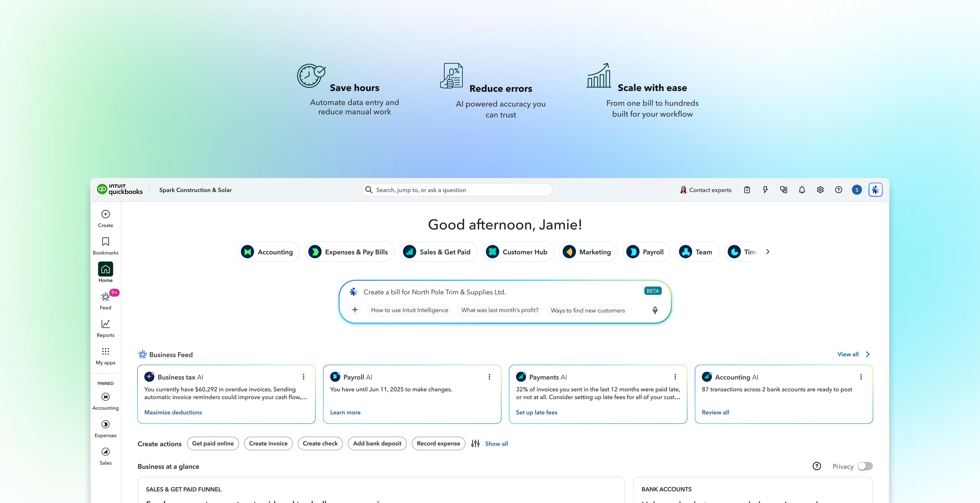Open Accounting AI card options menu
Viewport: 980px width, 503px height.
[x=861, y=377]
